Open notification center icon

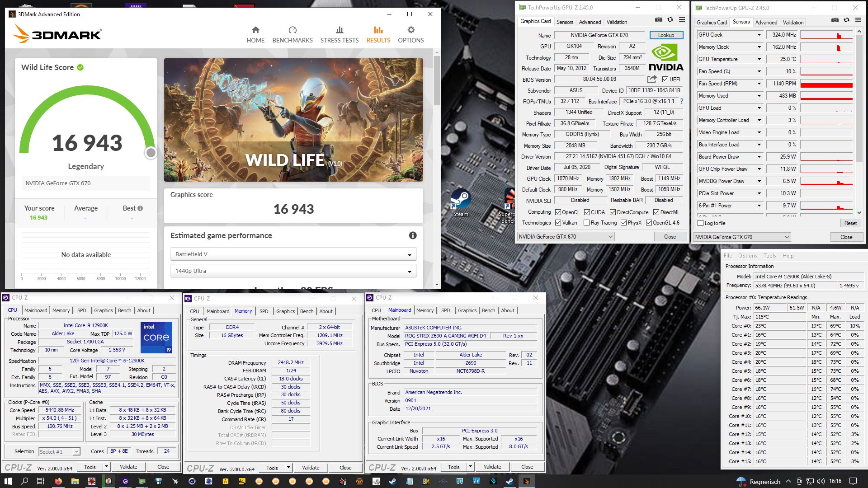pyautogui.click(x=853, y=481)
